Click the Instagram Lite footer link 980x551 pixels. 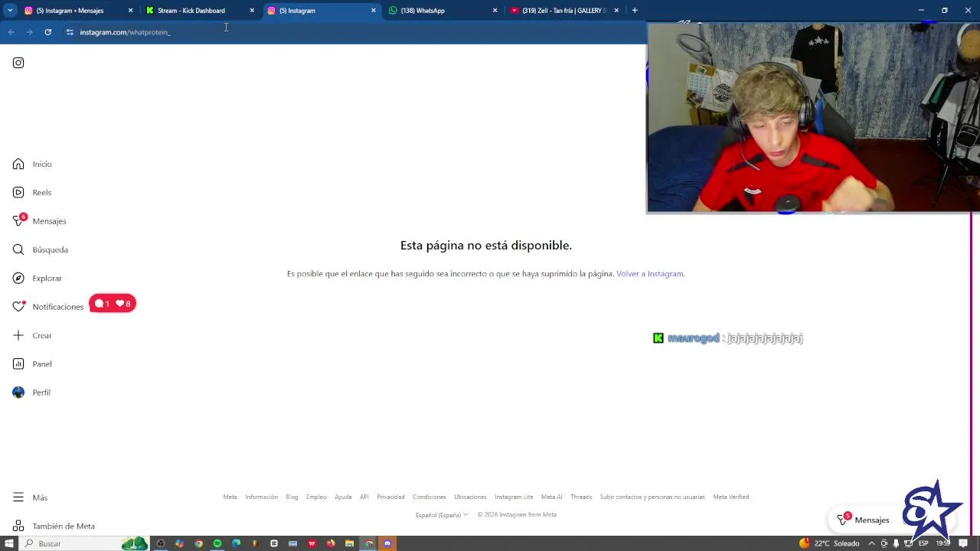tap(514, 497)
